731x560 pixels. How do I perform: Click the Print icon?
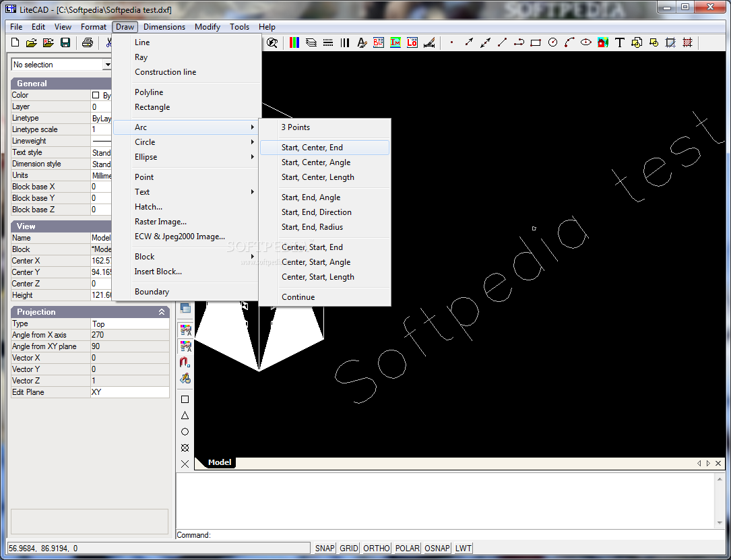point(87,43)
